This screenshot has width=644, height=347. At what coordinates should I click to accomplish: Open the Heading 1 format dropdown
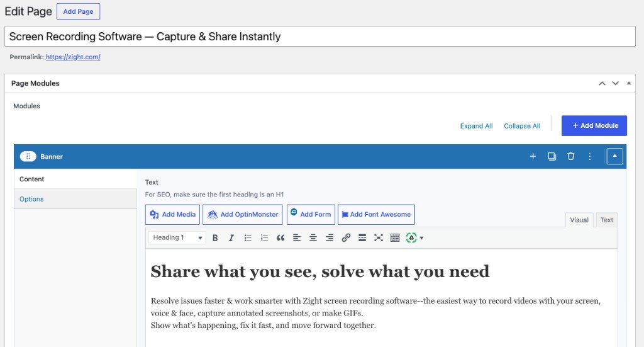177,237
